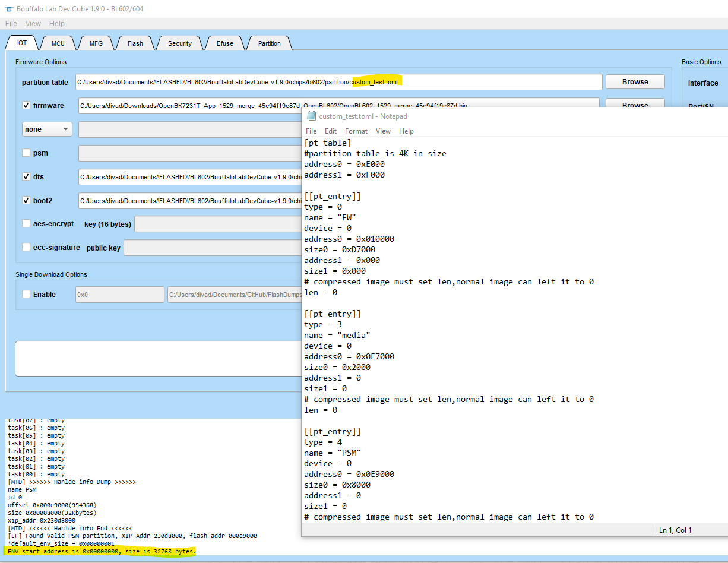Screen dimensions: 728x563
Task: Click the boot2 path input field
Action: pos(190,201)
